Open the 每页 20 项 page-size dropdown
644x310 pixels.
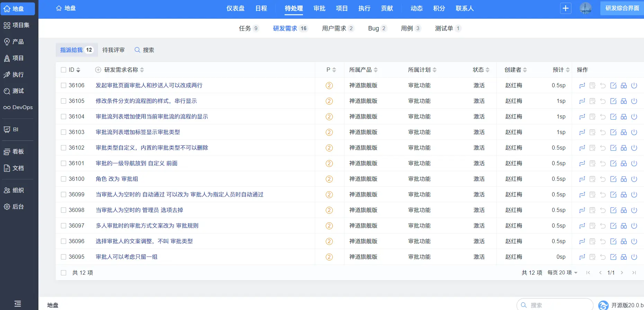pyautogui.click(x=562, y=273)
